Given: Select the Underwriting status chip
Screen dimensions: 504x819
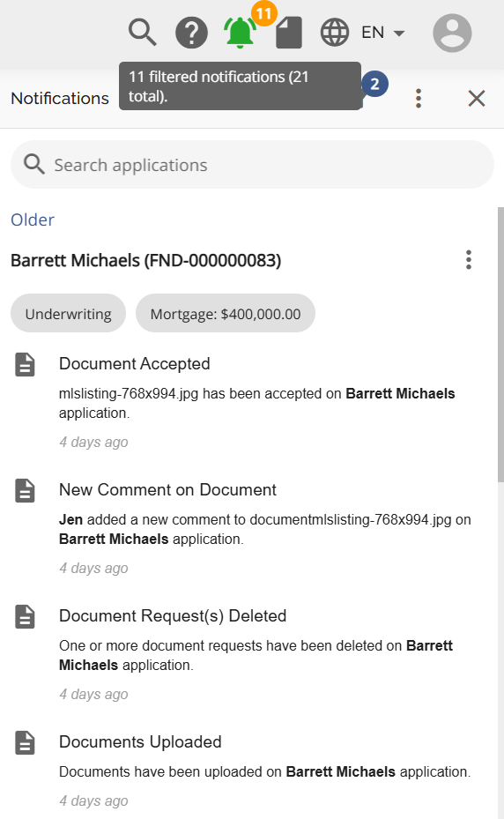Looking at the screenshot, I should click(x=69, y=313).
